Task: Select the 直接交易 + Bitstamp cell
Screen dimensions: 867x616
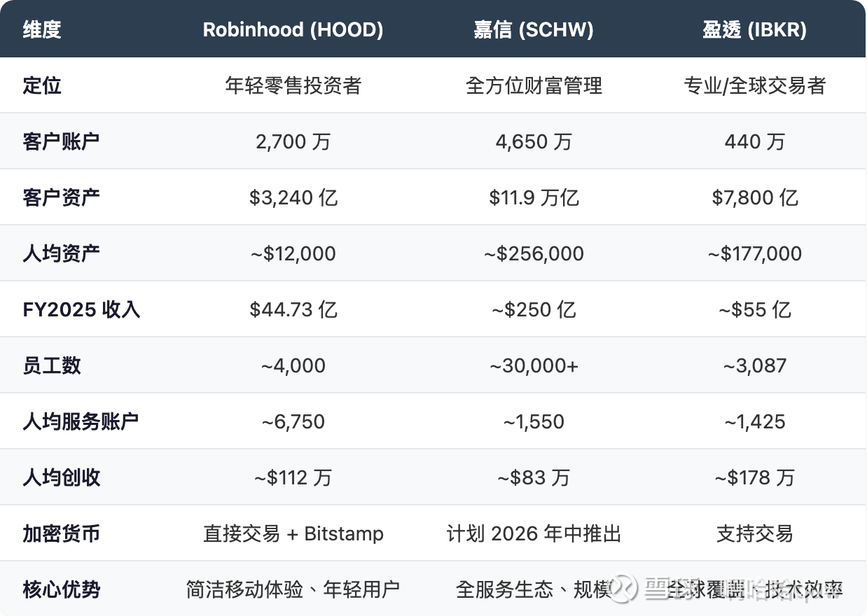Action: click(x=293, y=533)
